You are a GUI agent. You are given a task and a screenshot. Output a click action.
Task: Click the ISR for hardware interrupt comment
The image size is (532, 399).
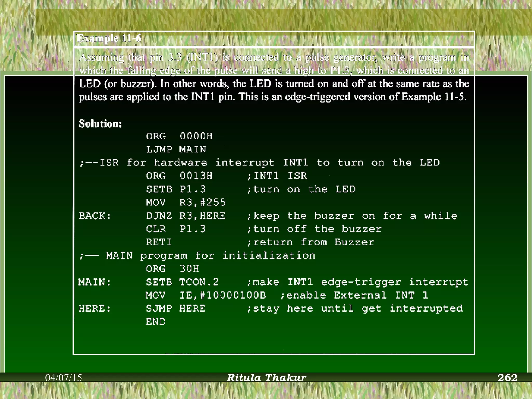tap(259, 163)
